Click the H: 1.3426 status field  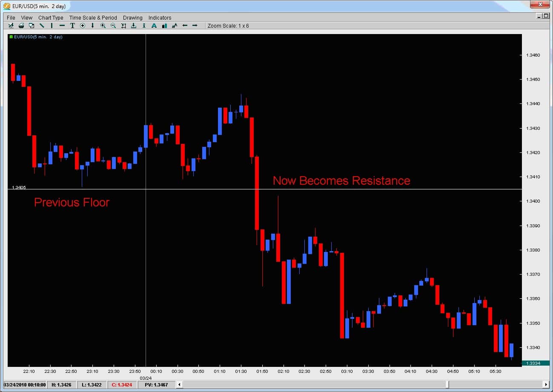tap(61, 385)
